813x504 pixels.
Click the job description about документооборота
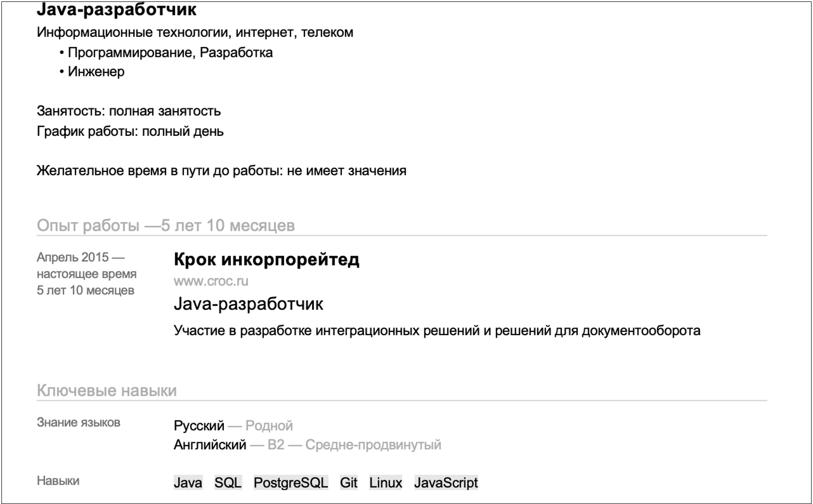436,330
